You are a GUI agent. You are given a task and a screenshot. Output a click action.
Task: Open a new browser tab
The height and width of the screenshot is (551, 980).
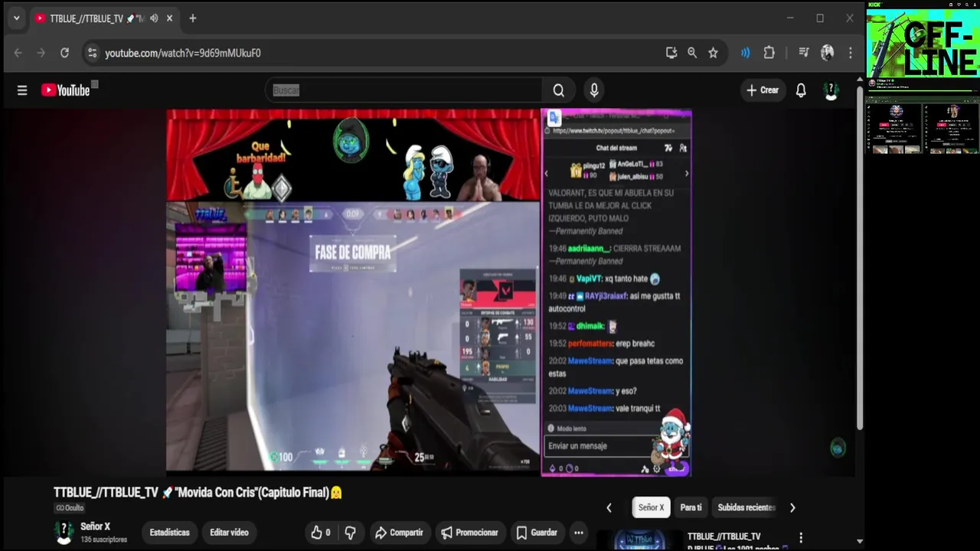(x=193, y=18)
